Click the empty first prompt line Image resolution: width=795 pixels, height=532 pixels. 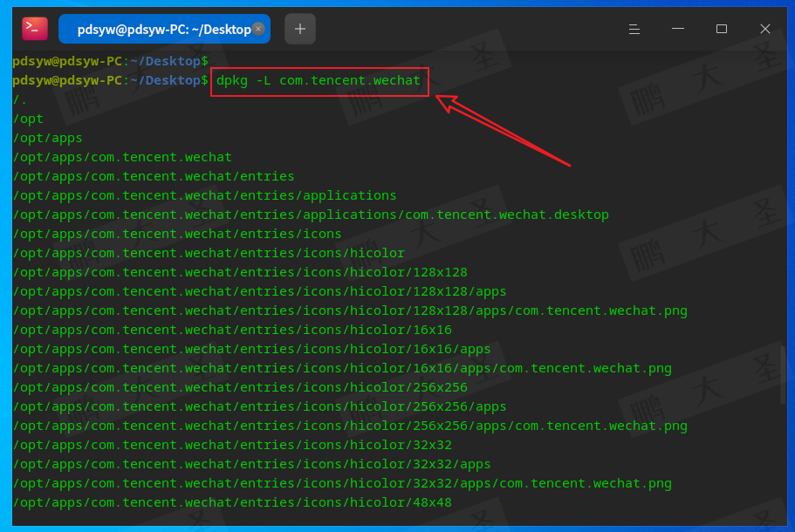pos(110,61)
